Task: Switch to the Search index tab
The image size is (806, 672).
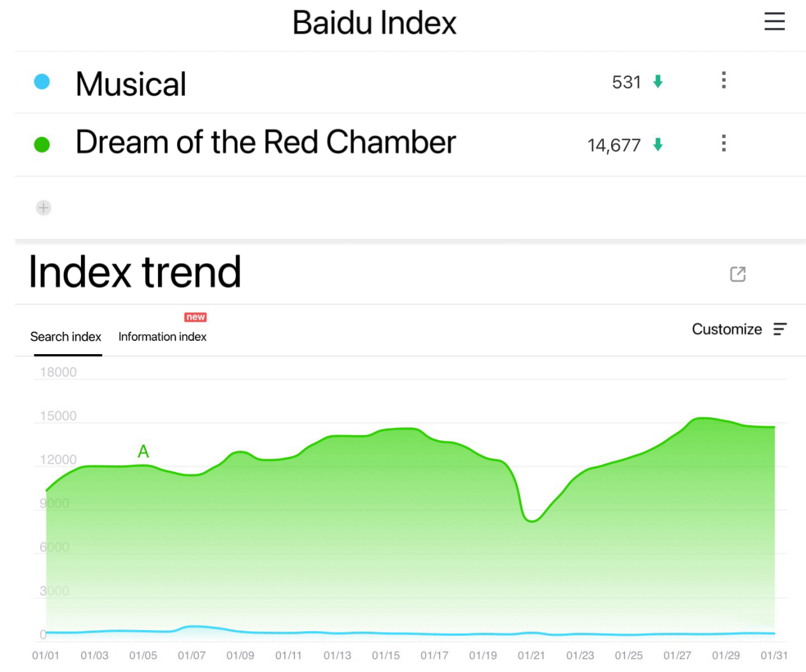Action: (66, 336)
